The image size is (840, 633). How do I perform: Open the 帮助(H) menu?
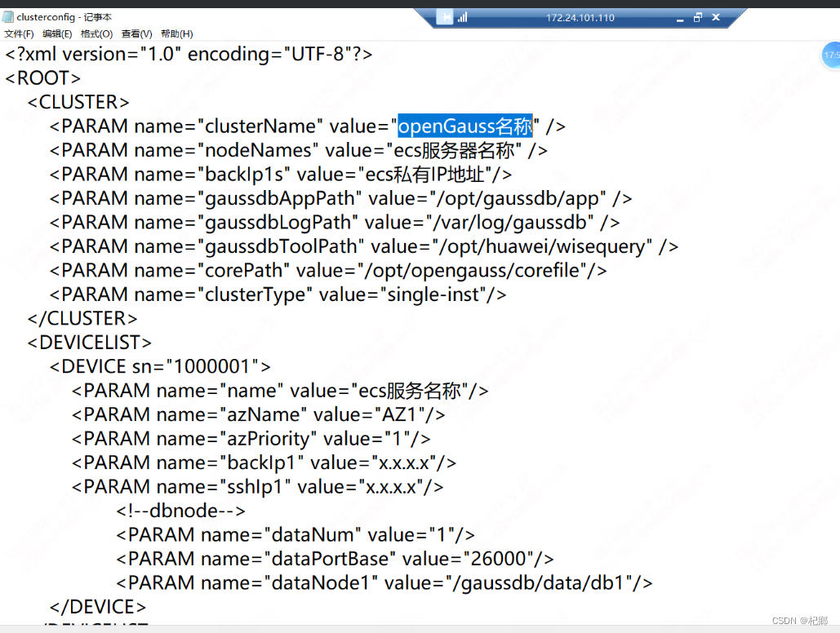(x=177, y=33)
